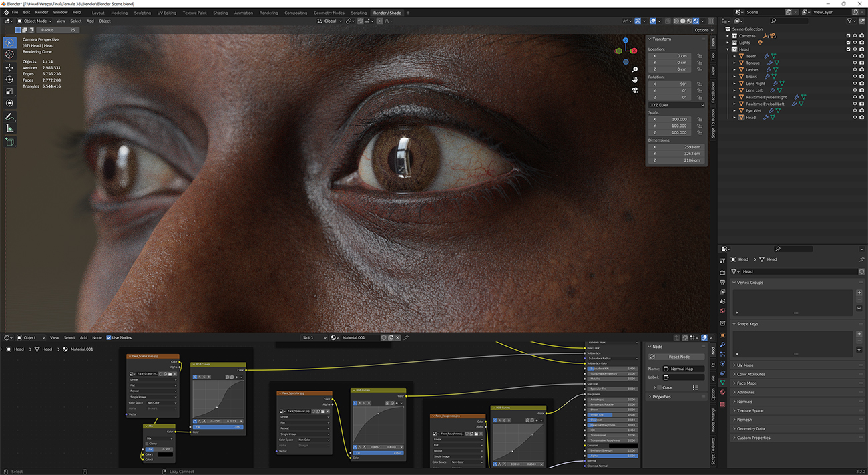Select the Move tool

pyautogui.click(x=9, y=66)
